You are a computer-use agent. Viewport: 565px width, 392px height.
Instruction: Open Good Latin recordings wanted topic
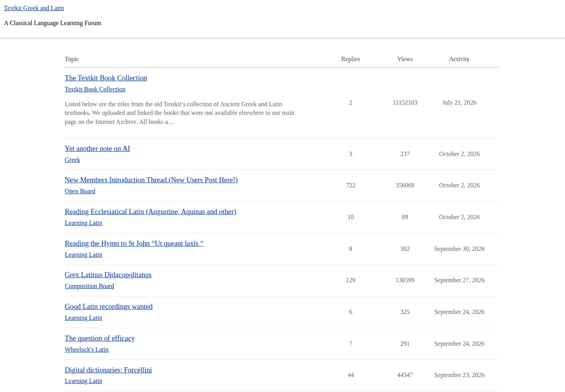pyautogui.click(x=109, y=307)
